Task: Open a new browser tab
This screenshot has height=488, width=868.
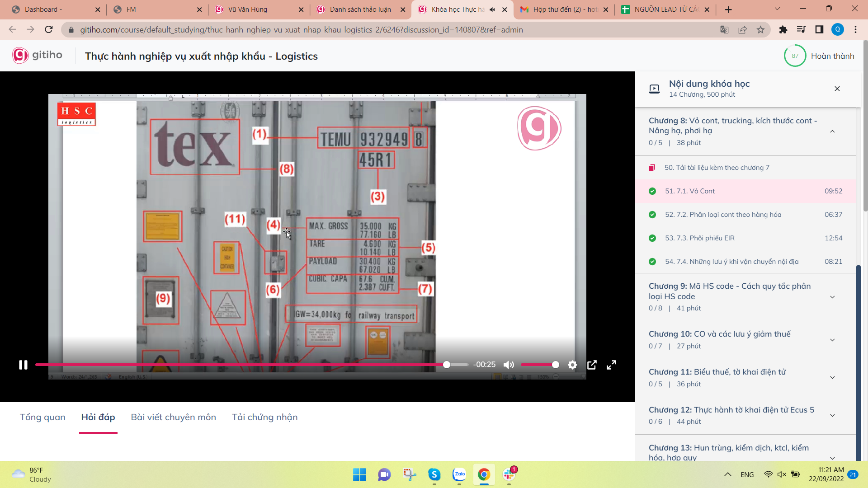Action: pyautogui.click(x=728, y=9)
